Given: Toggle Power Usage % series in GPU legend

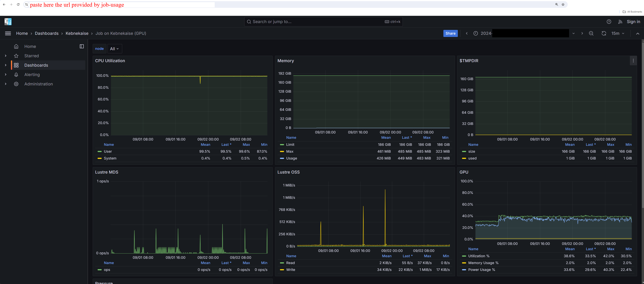Looking at the screenshot, I should coord(481,270).
